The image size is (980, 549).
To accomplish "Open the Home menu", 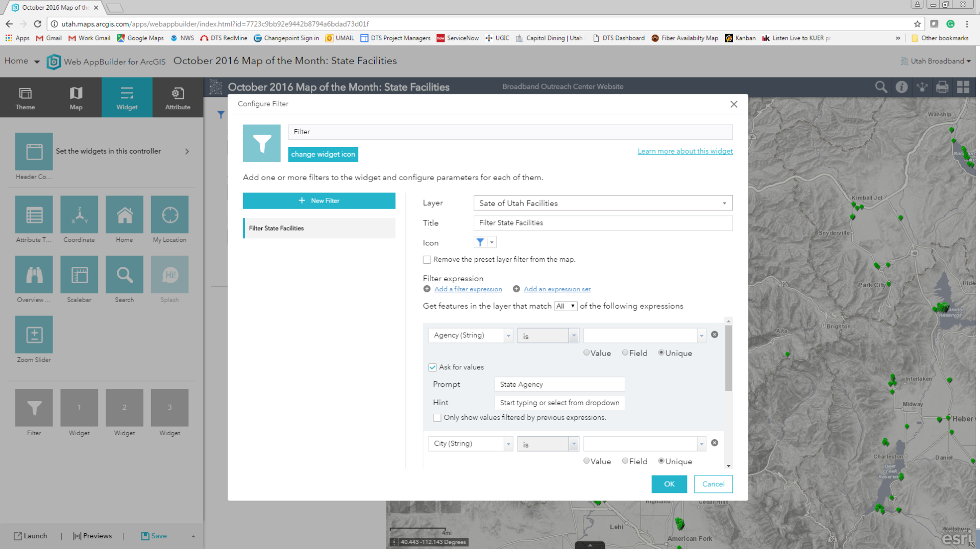I will [22, 61].
